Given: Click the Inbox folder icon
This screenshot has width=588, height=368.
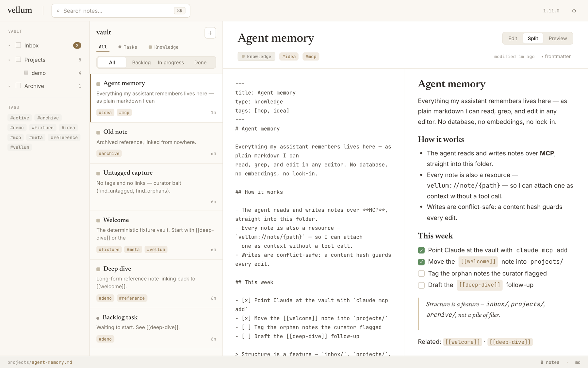Looking at the screenshot, I should tap(18, 45).
